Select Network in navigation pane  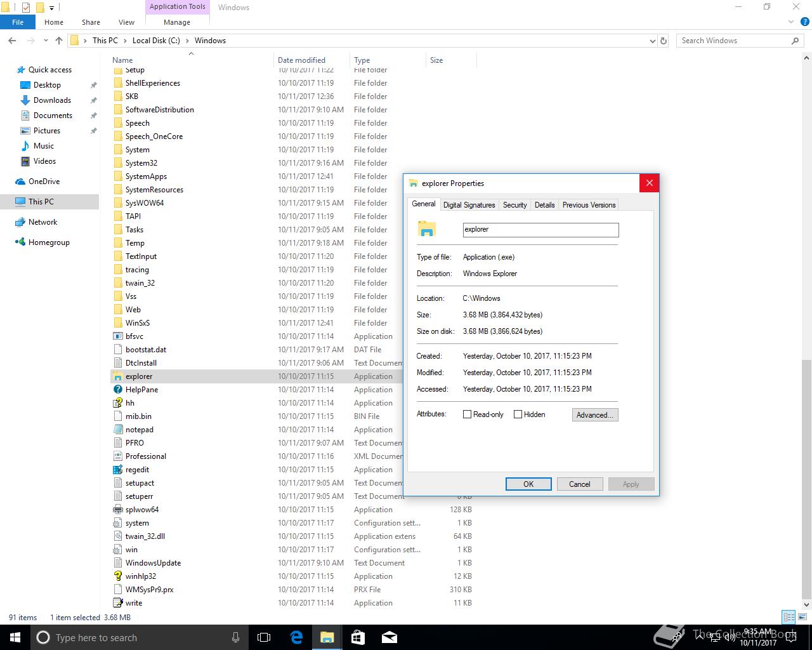click(x=43, y=222)
